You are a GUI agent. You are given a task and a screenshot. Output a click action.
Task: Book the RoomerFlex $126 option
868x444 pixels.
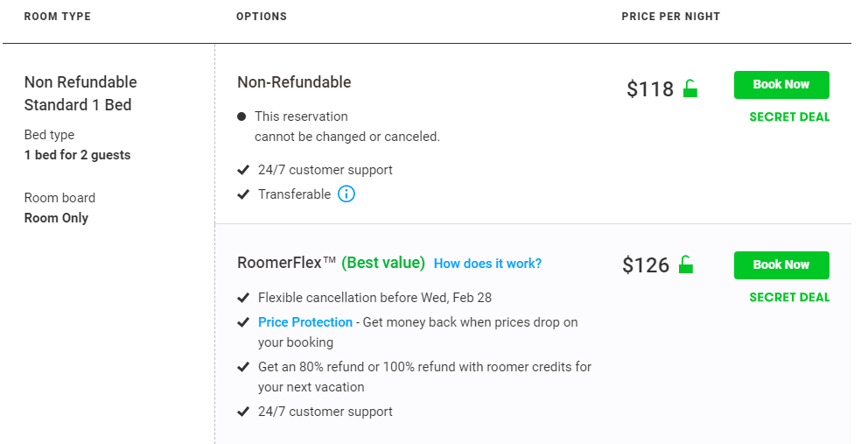pyautogui.click(x=781, y=265)
